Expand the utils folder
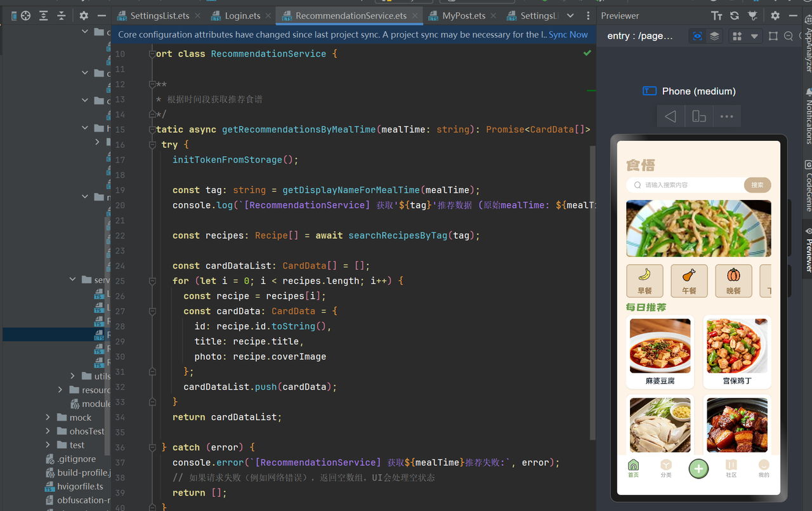Image resolution: width=812 pixels, height=511 pixels. pos(73,376)
